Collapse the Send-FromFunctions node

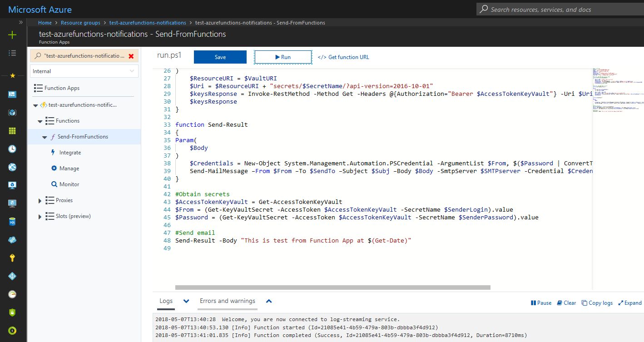(x=45, y=137)
